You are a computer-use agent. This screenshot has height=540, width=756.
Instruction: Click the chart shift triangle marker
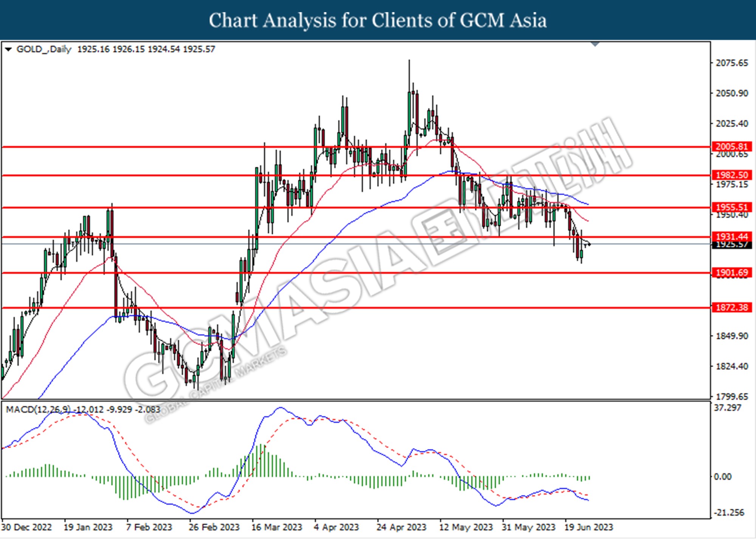(595, 44)
